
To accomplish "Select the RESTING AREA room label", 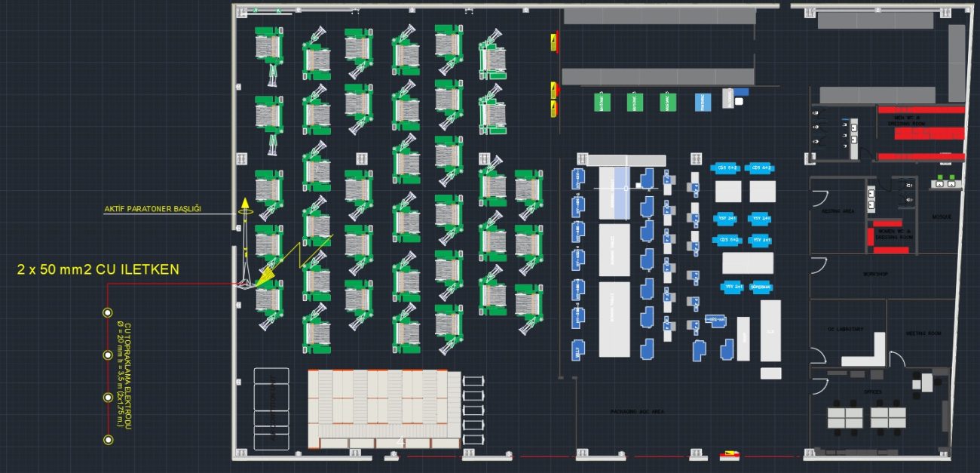I will point(838,211).
